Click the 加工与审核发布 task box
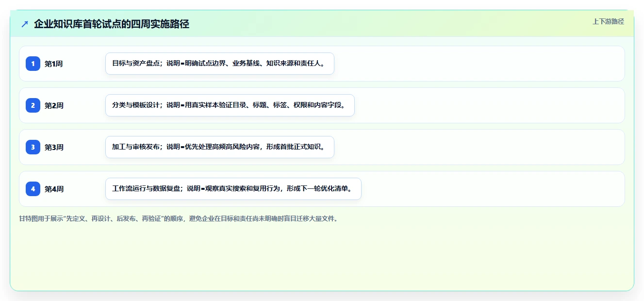Viewport: 644px width, 301px height. [x=220, y=147]
